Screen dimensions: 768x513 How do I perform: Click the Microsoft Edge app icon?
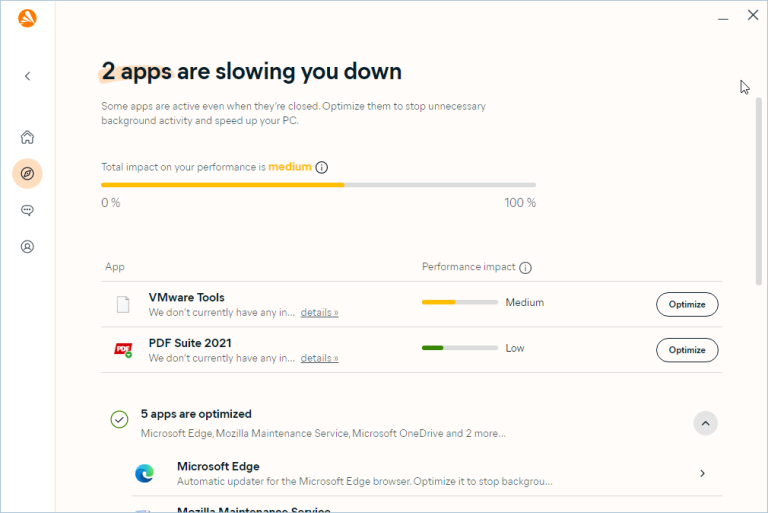[144, 473]
